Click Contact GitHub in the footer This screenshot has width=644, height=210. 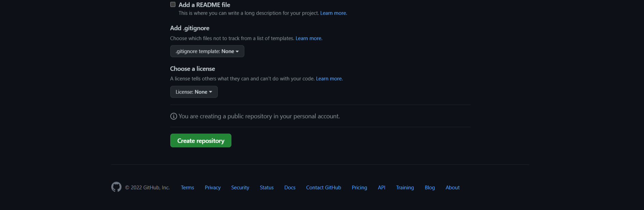(324, 187)
